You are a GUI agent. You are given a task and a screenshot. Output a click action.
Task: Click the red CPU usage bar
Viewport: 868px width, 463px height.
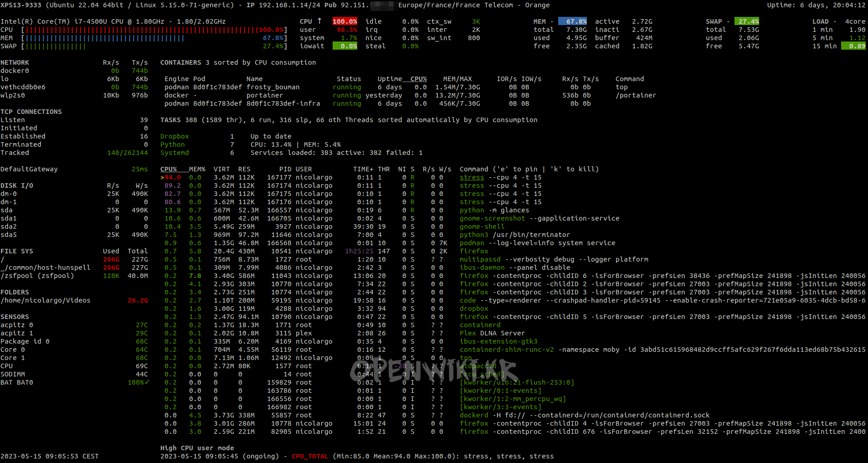click(x=141, y=30)
